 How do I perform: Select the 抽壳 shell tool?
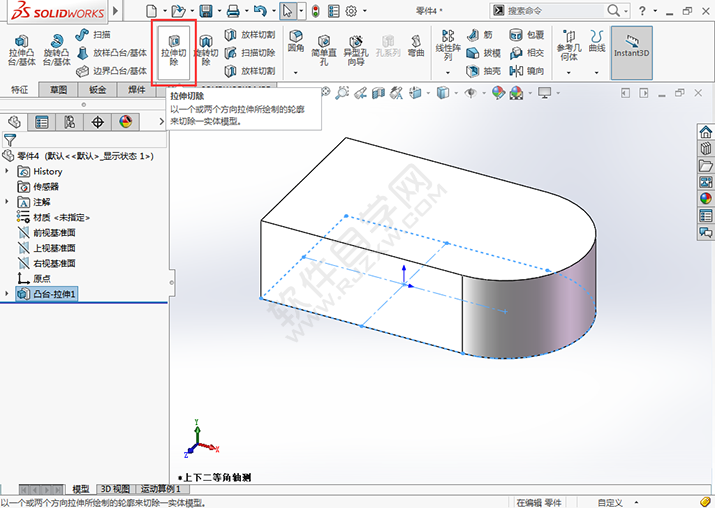[x=483, y=71]
